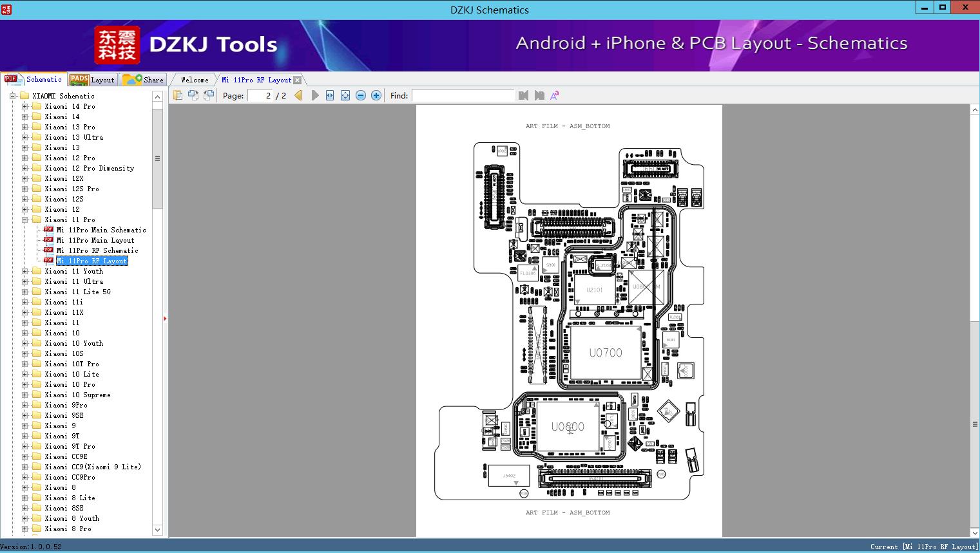This screenshot has width=980, height=553.
Task: Go to the previous page
Action: coord(298,95)
